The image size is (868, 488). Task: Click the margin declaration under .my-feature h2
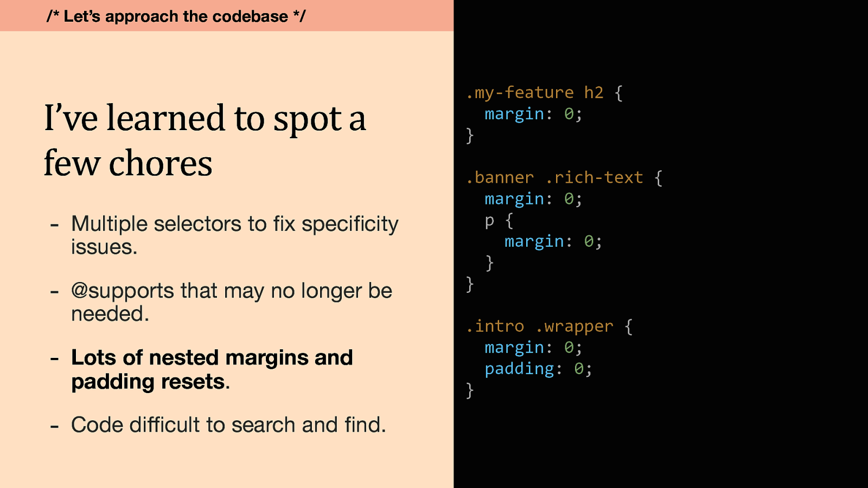tap(533, 114)
